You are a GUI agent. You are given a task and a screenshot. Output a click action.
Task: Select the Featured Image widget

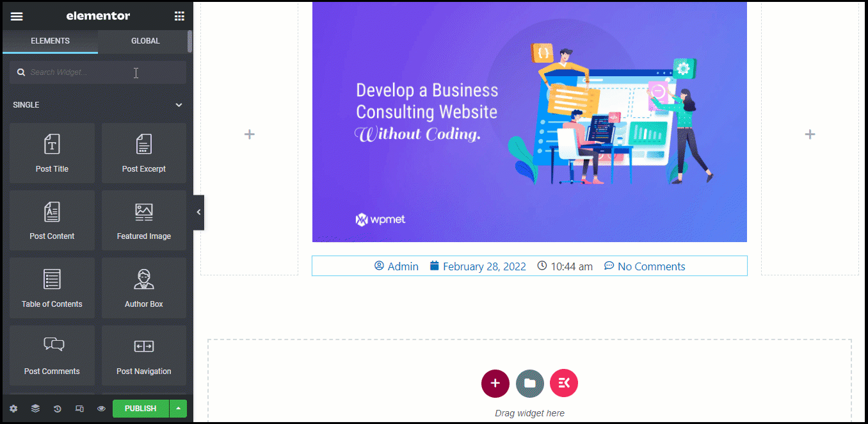pos(144,220)
